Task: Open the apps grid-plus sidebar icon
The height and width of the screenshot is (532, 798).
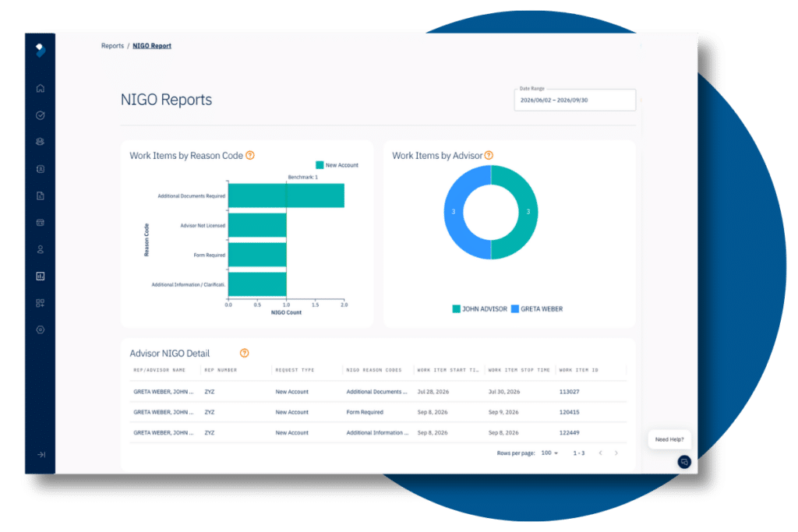Action: click(x=41, y=303)
